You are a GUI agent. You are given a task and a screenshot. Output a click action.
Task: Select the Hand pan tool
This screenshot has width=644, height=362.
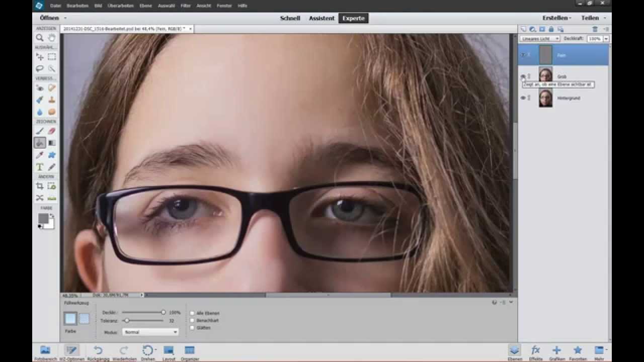[51, 38]
